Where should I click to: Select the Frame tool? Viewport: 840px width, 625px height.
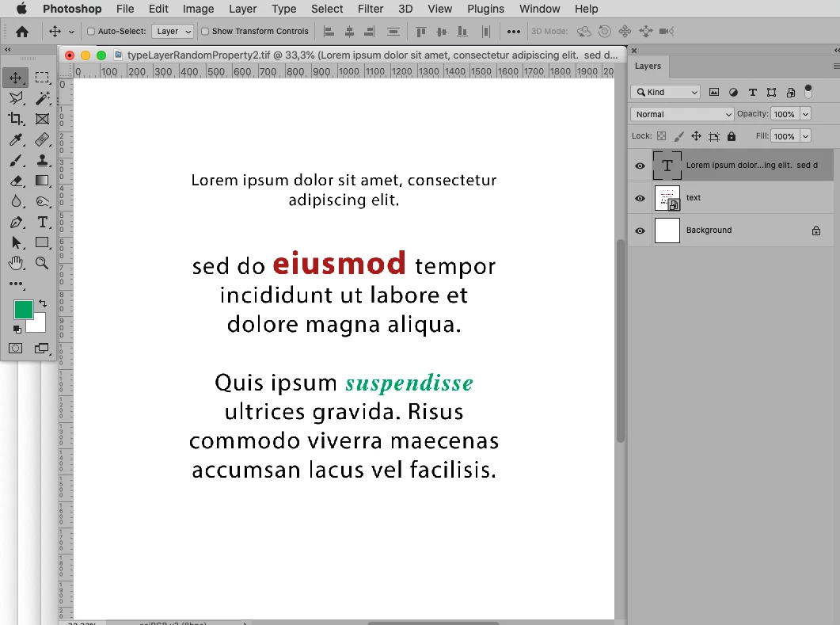[x=42, y=119]
